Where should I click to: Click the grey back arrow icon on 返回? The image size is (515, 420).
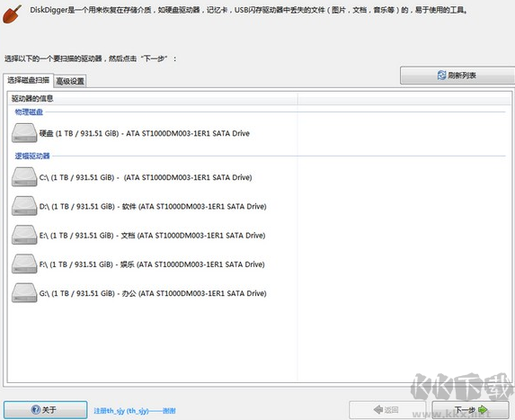coord(378,409)
